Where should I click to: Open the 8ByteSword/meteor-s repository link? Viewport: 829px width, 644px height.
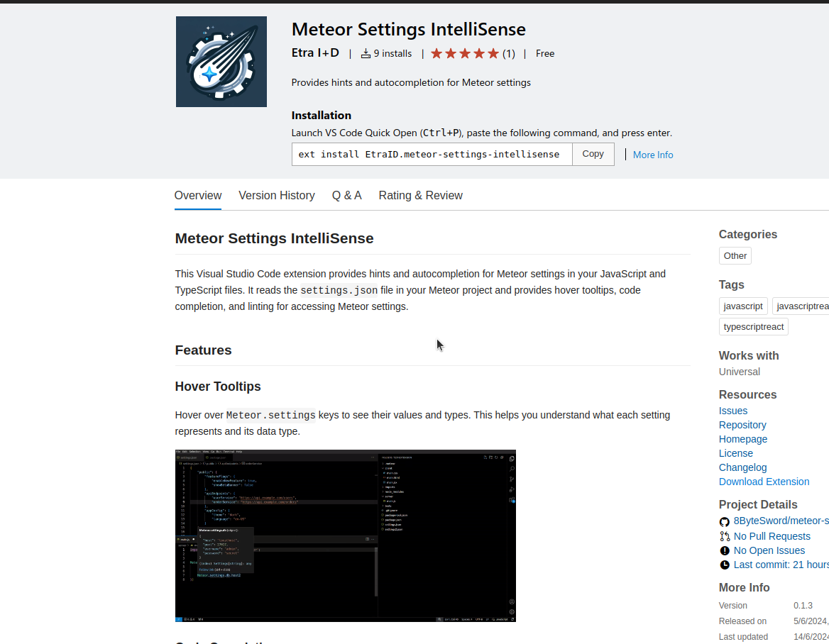pos(781,521)
